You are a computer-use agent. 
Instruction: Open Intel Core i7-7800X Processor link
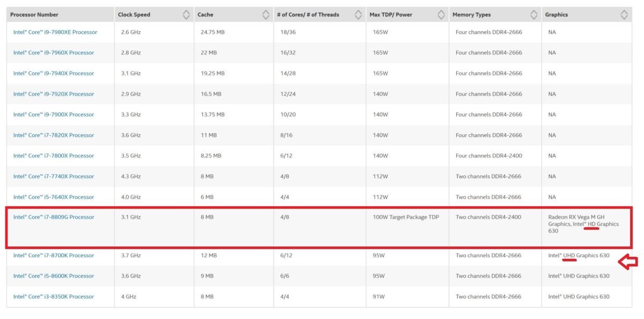[54, 156]
